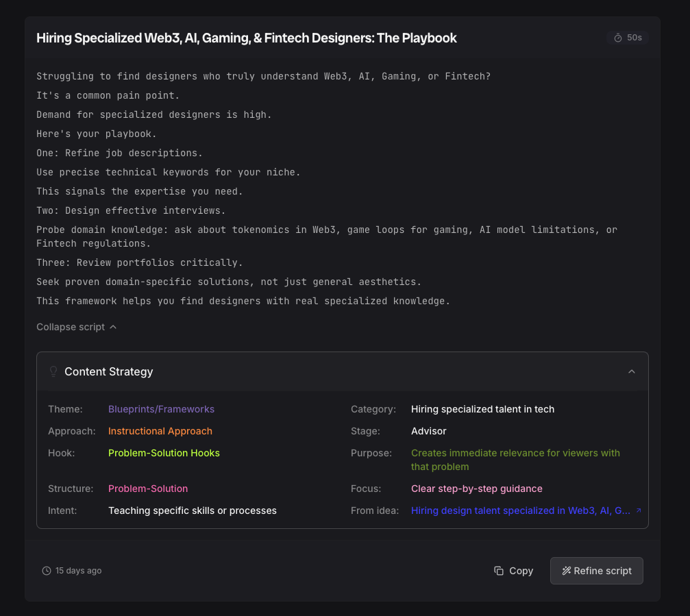690x616 pixels.
Task: Click This signals the expertise you need
Action: pyautogui.click(x=140, y=191)
